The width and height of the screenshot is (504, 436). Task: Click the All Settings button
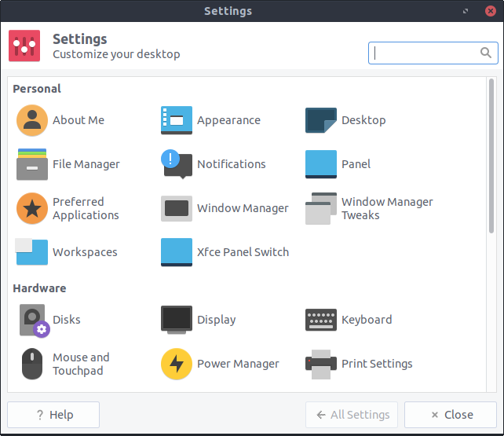352,415
